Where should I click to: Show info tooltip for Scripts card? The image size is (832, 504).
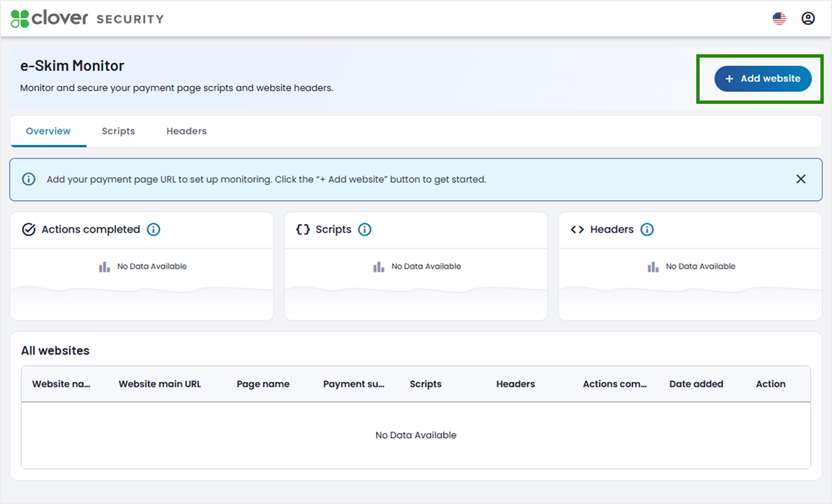click(x=365, y=229)
